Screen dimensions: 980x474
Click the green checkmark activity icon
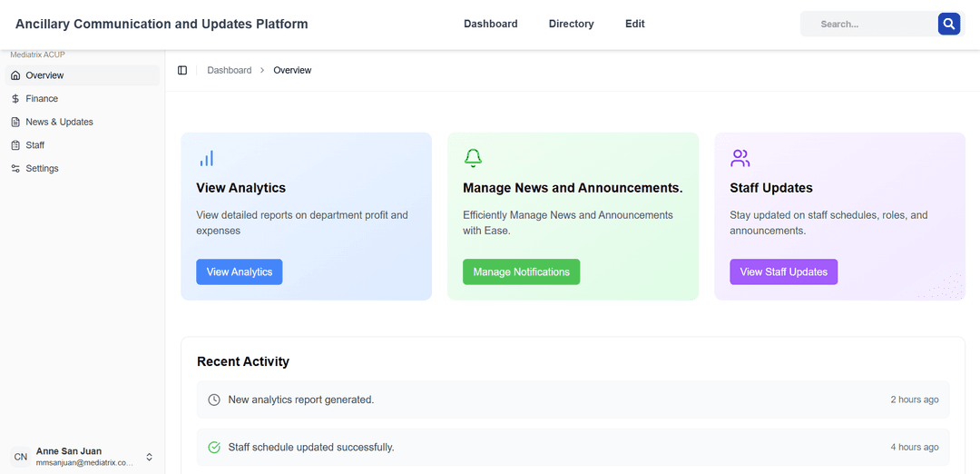(214, 448)
